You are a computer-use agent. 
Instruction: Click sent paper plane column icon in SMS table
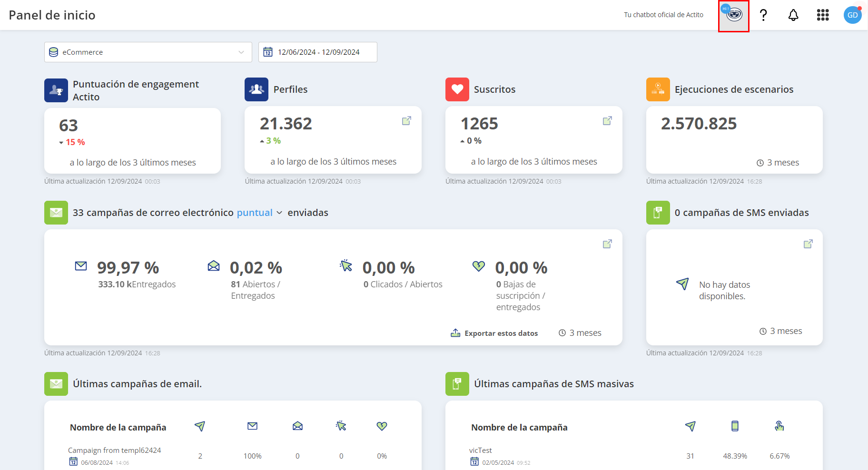[690, 426]
